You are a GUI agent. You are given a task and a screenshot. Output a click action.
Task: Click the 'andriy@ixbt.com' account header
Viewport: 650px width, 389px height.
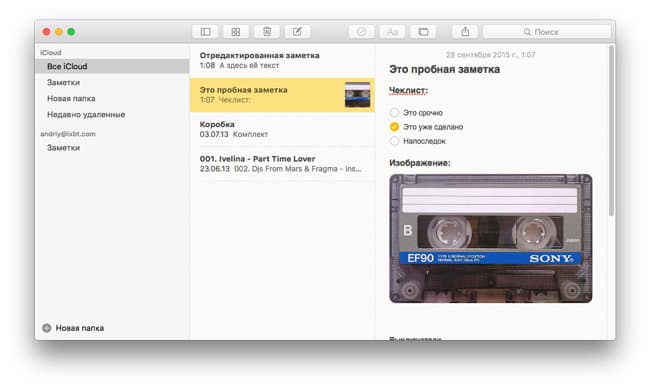click(x=68, y=134)
